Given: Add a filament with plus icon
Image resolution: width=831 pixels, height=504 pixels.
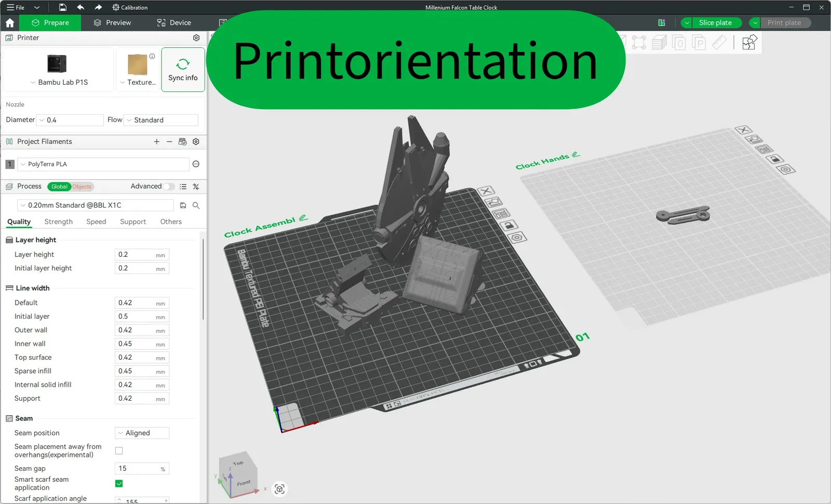Looking at the screenshot, I should click(156, 142).
